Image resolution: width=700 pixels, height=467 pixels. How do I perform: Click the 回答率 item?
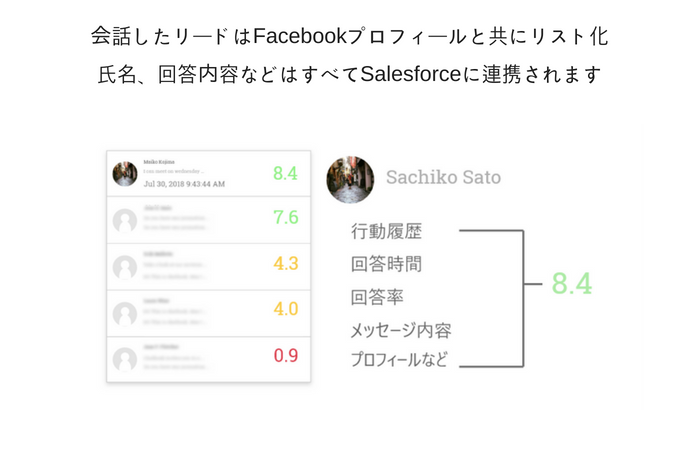(x=377, y=297)
